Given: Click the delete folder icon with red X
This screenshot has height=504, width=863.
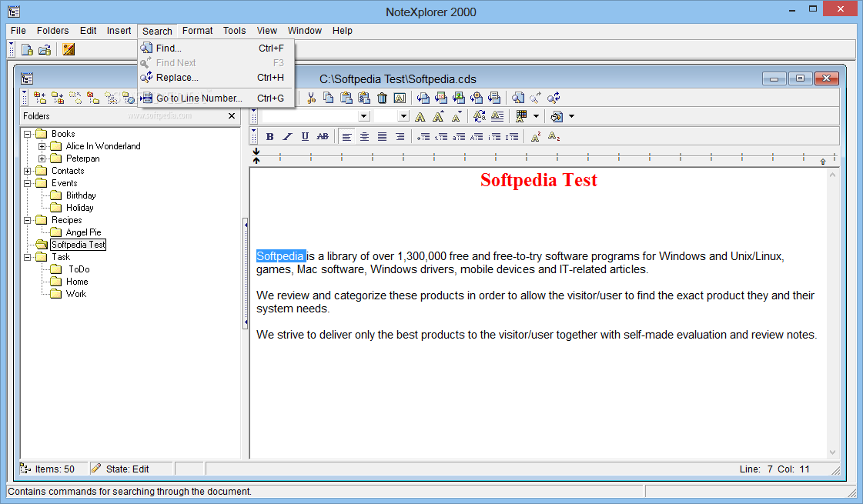Looking at the screenshot, I should pyautogui.click(x=93, y=98).
